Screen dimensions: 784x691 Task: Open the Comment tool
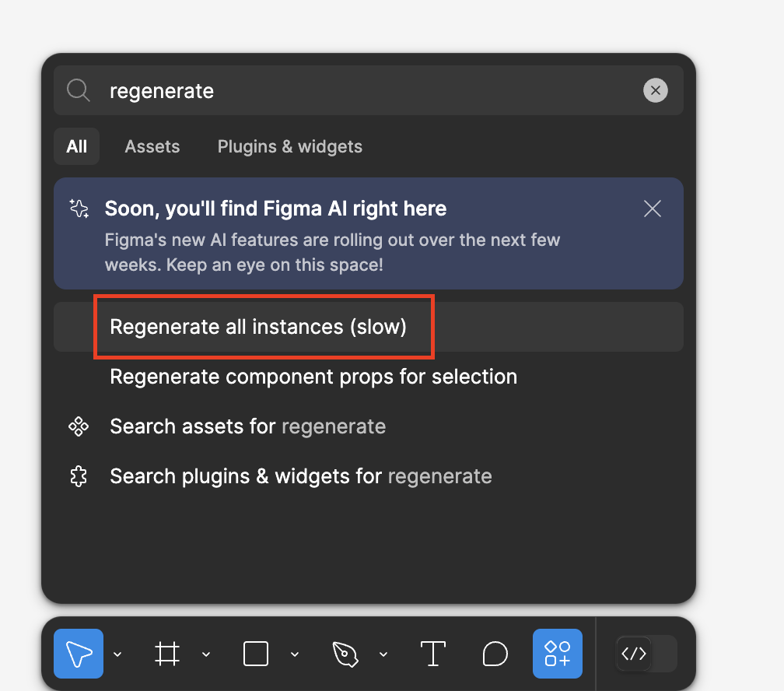point(495,654)
